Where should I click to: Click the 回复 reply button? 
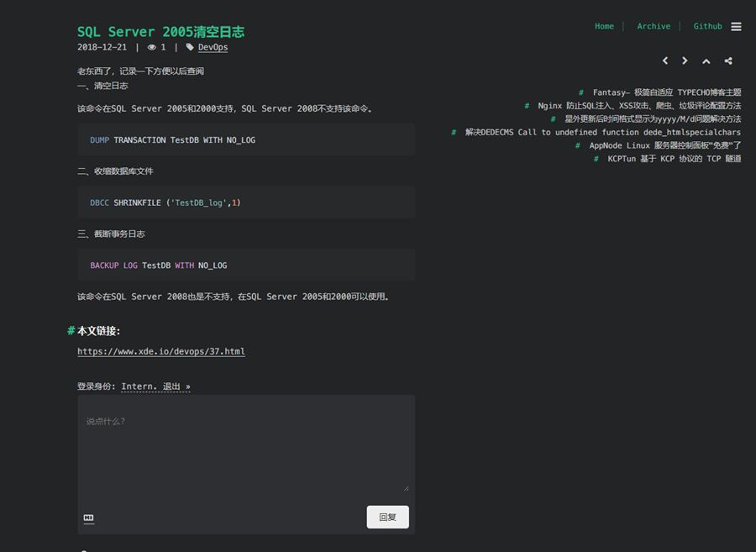pos(387,517)
